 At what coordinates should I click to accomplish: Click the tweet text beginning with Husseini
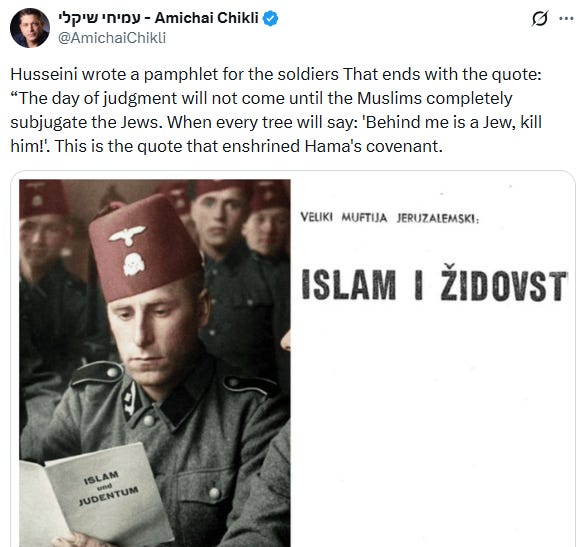point(276,110)
